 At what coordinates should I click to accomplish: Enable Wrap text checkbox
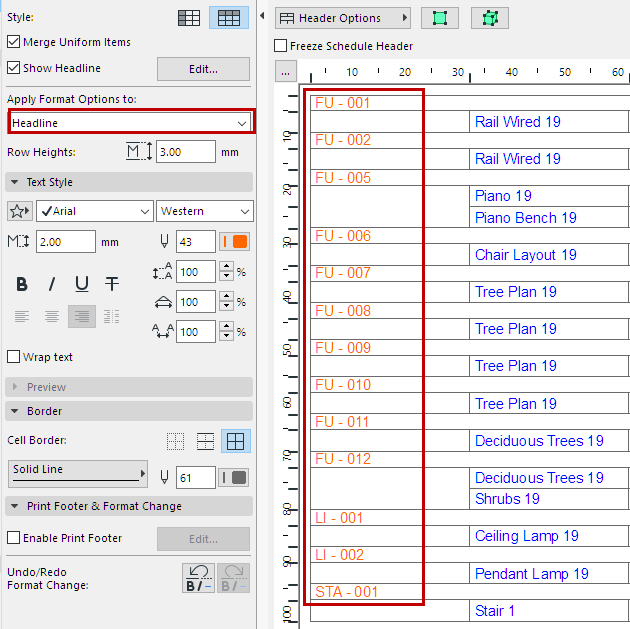(14, 357)
